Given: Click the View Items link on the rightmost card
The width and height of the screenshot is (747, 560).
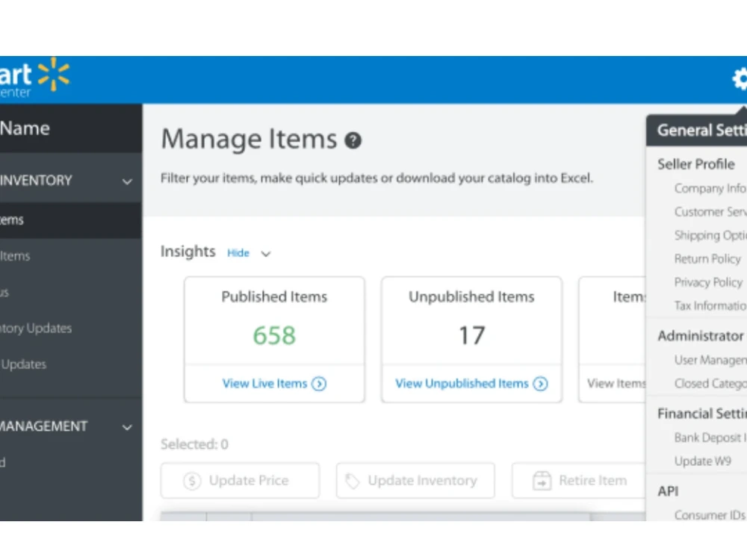Looking at the screenshot, I should coord(616,383).
